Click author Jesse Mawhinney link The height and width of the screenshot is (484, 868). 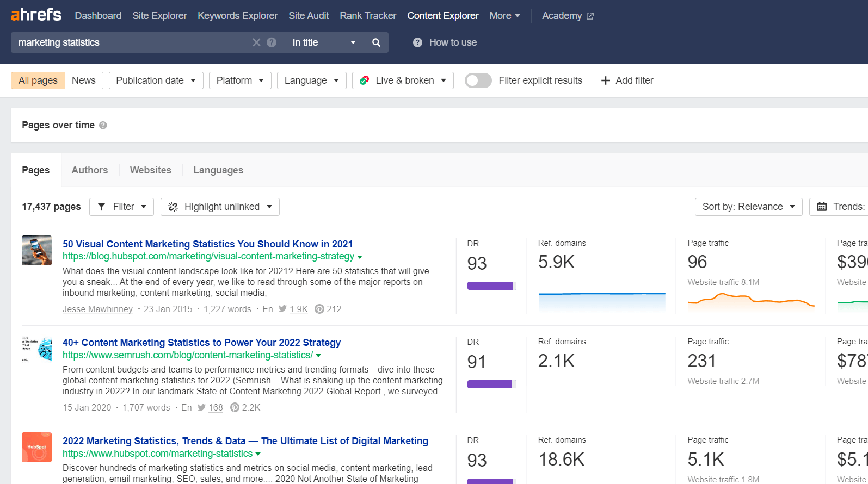pyautogui.click(x=97, y=309)
